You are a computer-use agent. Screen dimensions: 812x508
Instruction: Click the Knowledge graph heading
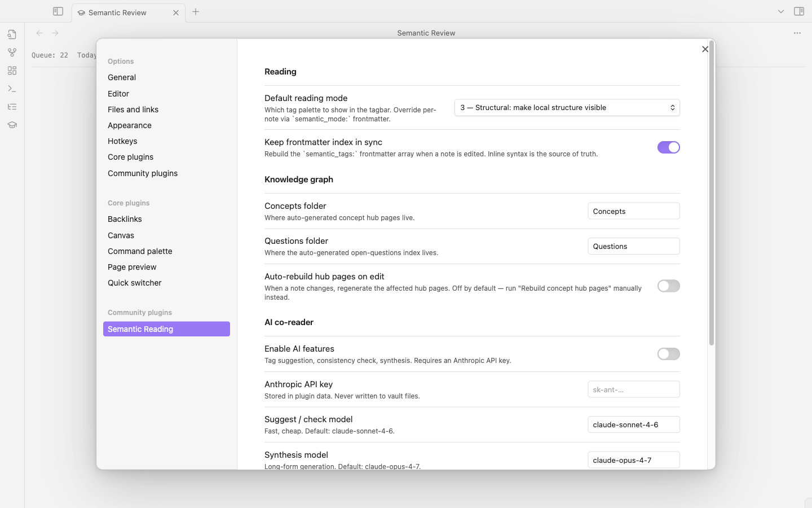[x=299, y=179]
